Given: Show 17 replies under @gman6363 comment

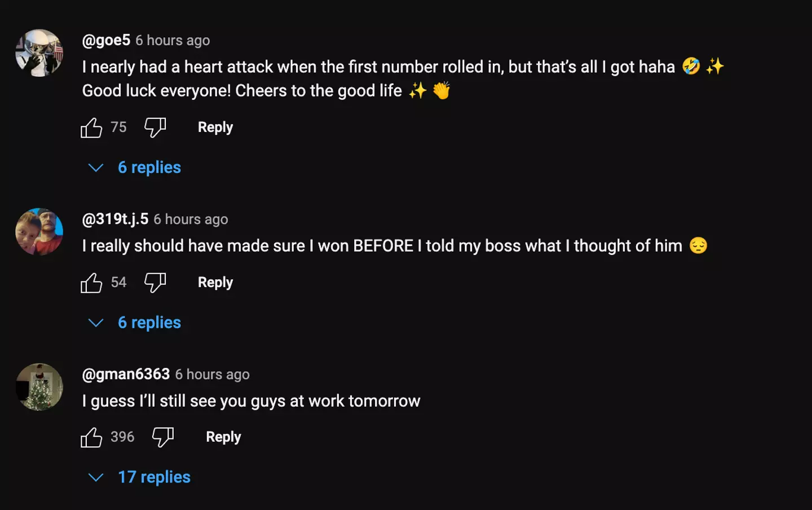Looking at the screenshot, I should click(x=153, y=477).
